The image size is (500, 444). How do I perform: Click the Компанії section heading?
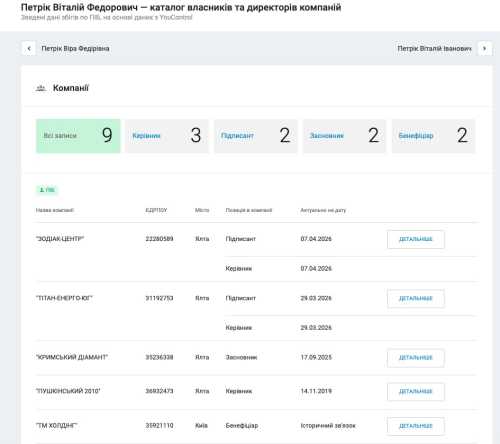(71, 88)
